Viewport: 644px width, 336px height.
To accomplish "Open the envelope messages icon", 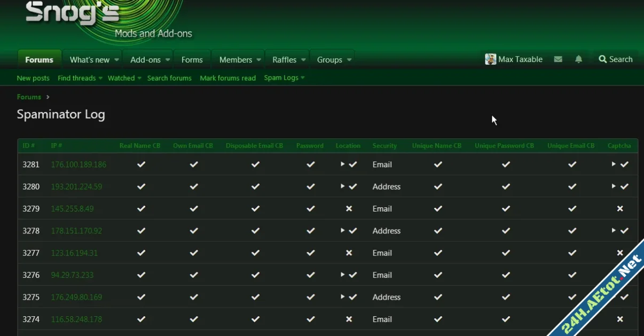I will (x=558, y=59).
